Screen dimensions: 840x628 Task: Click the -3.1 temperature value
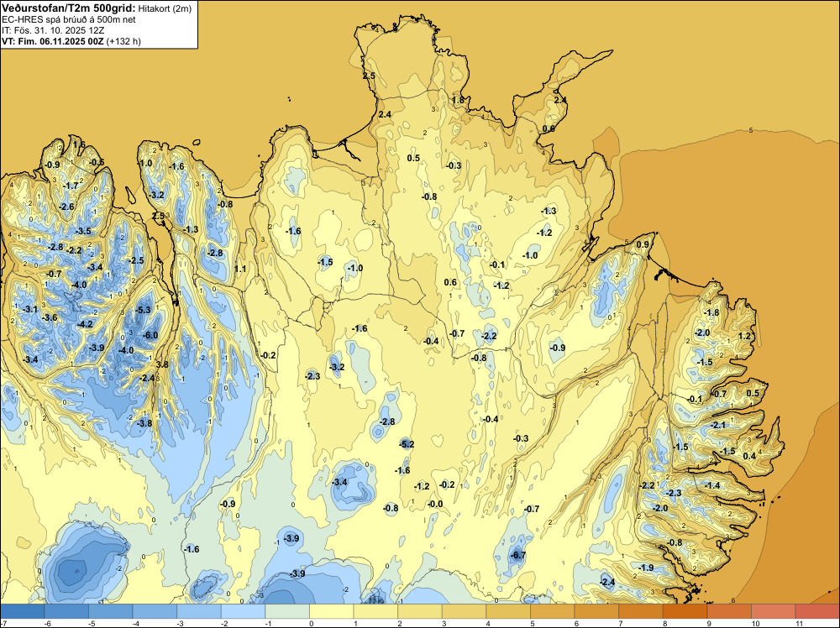[x=30, y=310]
